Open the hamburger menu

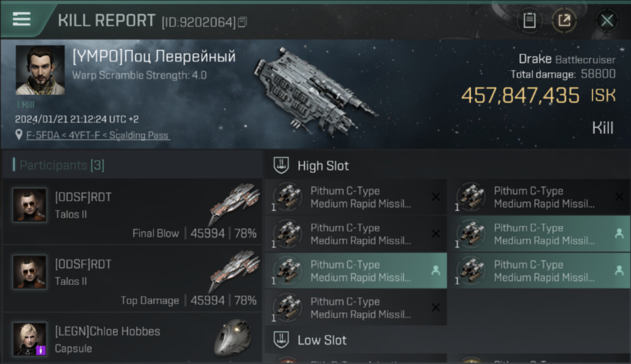(x=21, y=19)
